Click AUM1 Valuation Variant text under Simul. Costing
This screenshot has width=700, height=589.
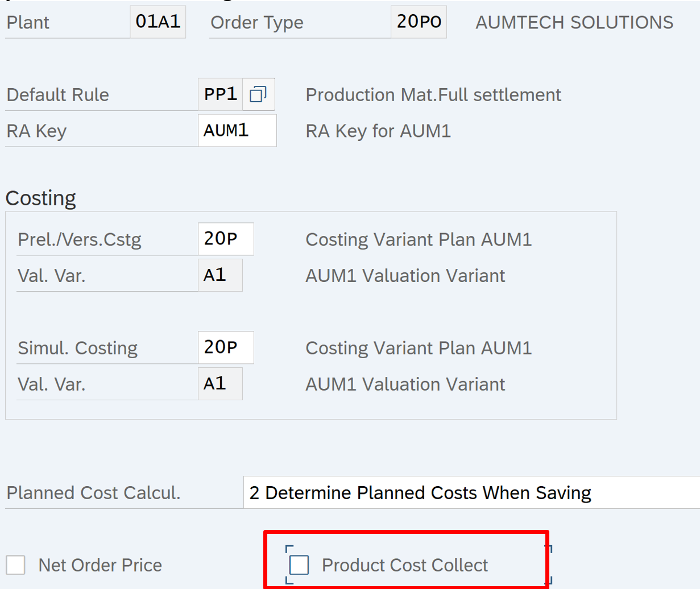405,384
